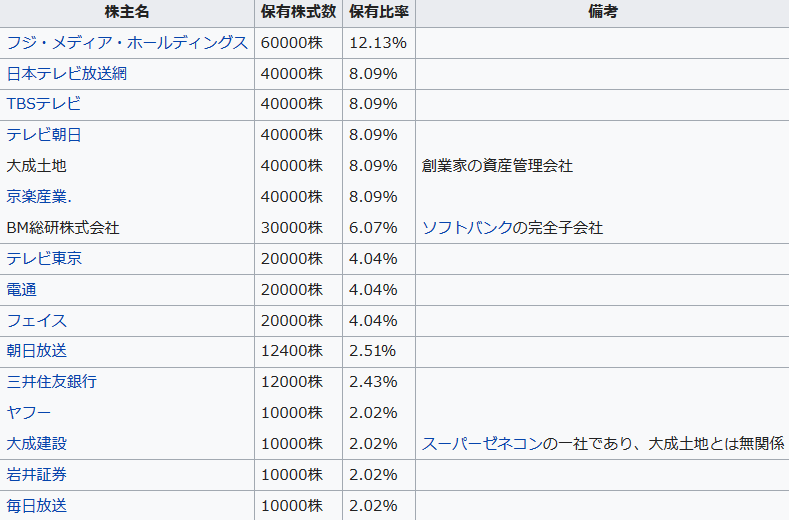
Task: Click the 日本テレビ放送網 link
Action: pos(66,74)
